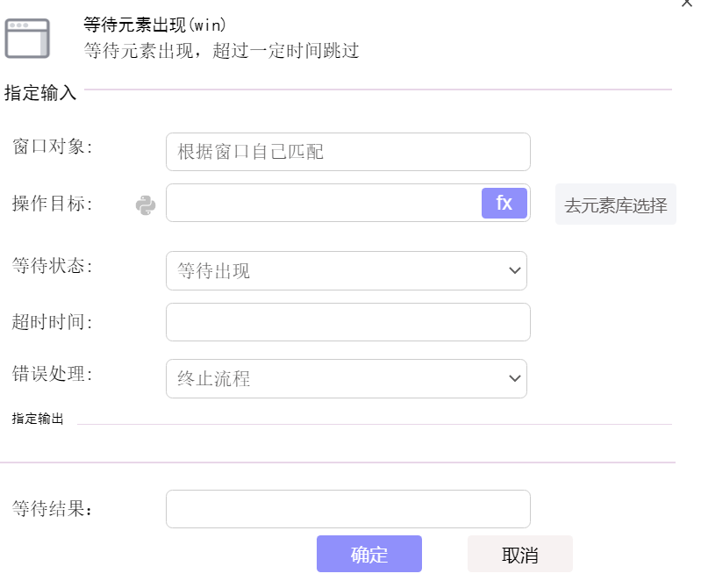Focus the 超时时间 input field
Image resolution: width=701 pixels, height=588 pixels.
tap(347, 322)
